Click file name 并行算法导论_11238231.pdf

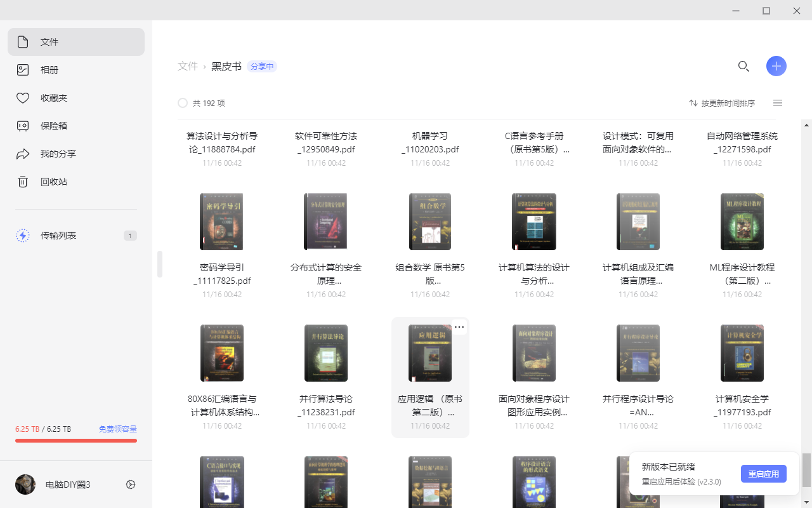pyautogui.click(x=326, y=406)
